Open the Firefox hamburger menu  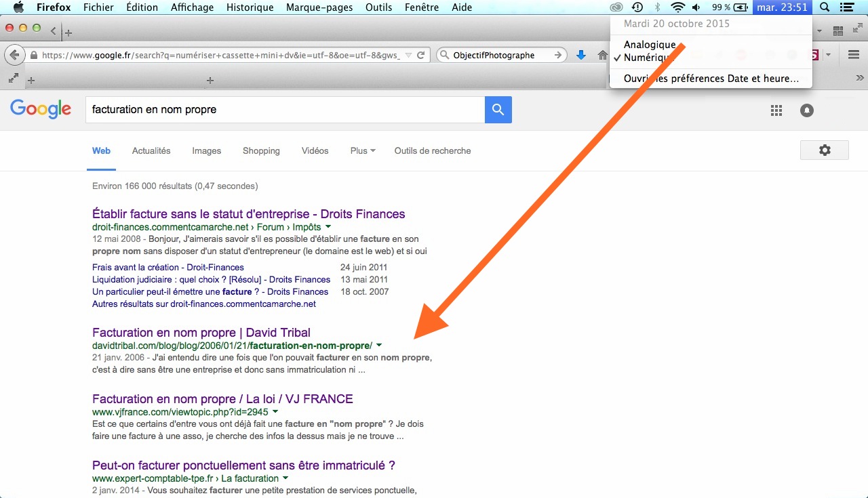854,55
